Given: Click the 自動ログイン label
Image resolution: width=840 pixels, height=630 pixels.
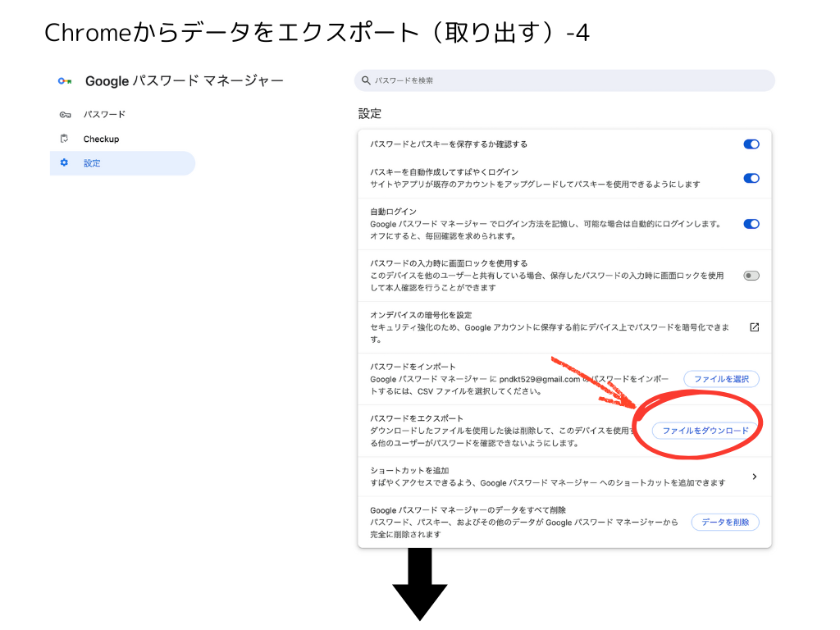Looking at the screenshot, I should point(393,212).
